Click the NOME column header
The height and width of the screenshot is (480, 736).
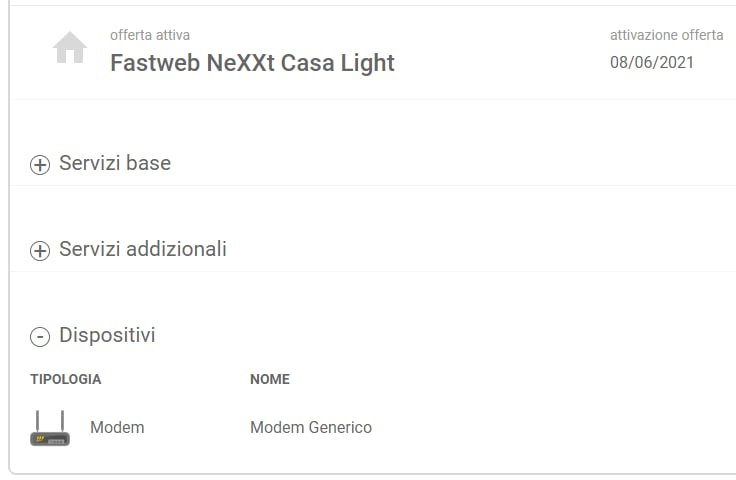click(270, 379)
